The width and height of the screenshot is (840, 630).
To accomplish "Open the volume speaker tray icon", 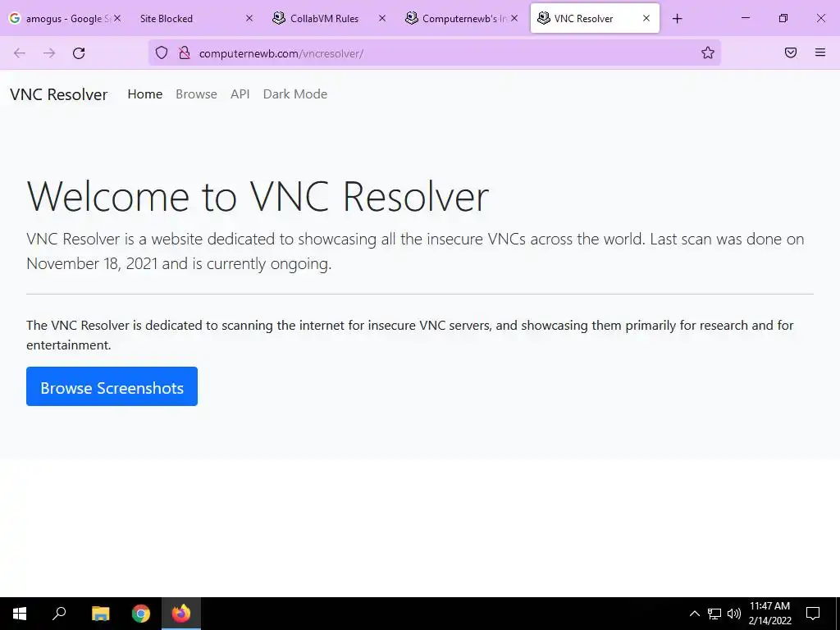I will [734, 614].
